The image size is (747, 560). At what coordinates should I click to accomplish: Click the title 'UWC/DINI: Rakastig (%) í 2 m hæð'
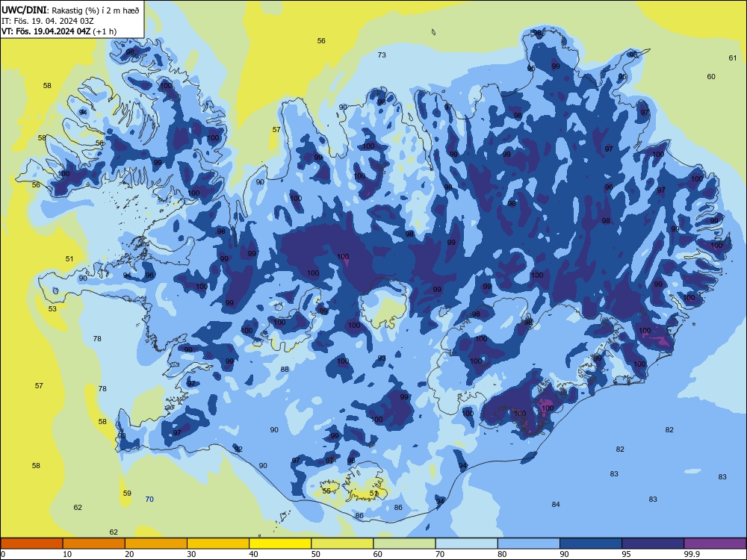70,10
